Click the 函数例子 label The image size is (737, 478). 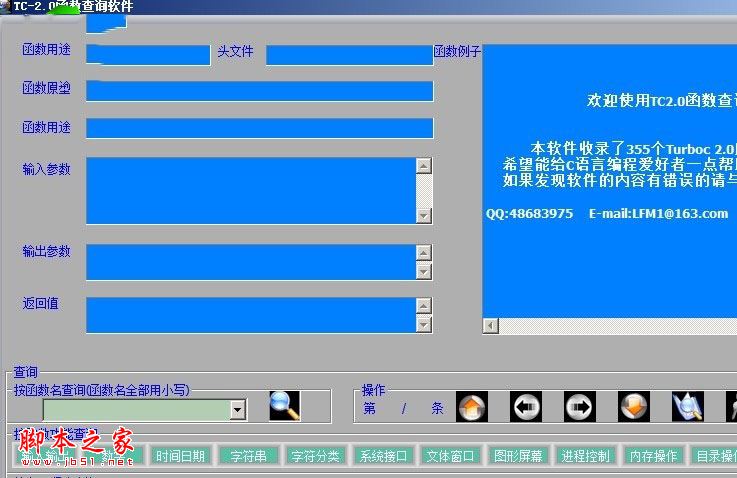click(x=457, y=51)
